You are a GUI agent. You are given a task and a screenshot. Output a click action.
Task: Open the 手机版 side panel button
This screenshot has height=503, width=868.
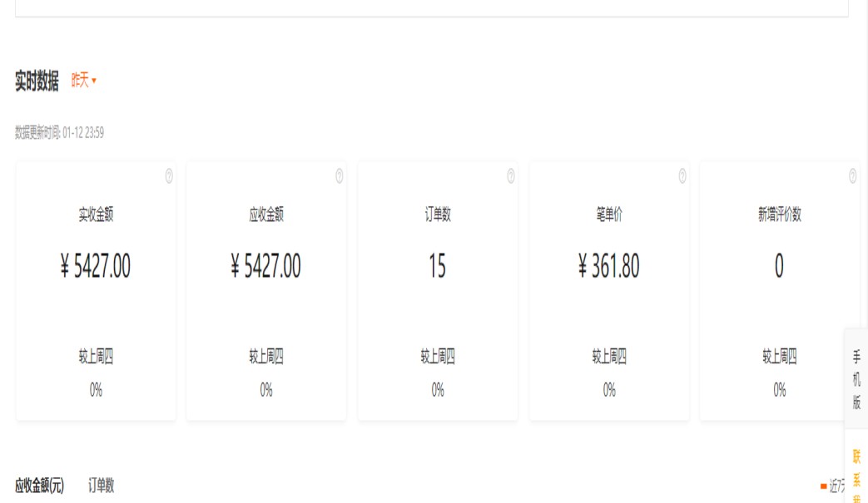(856, 379)
